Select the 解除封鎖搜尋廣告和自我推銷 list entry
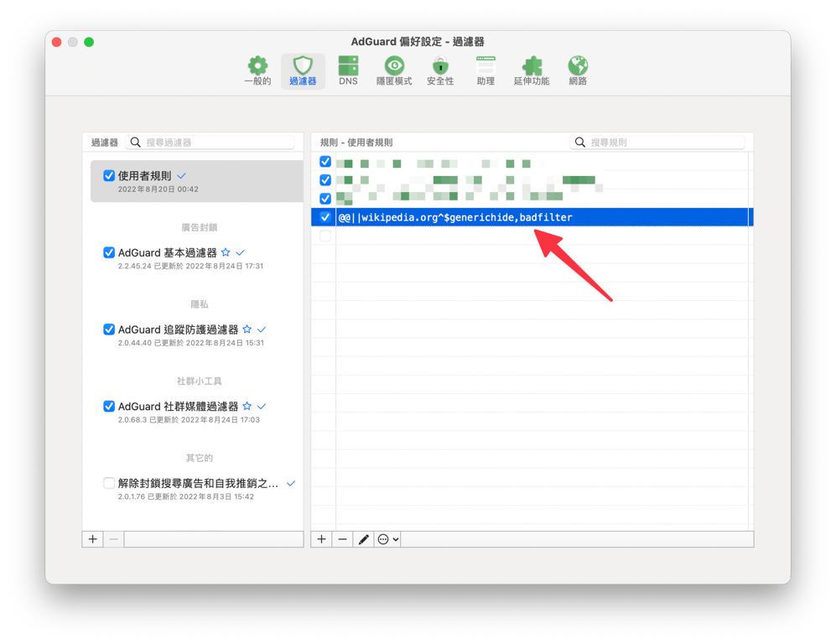 (x=197, y=488)
